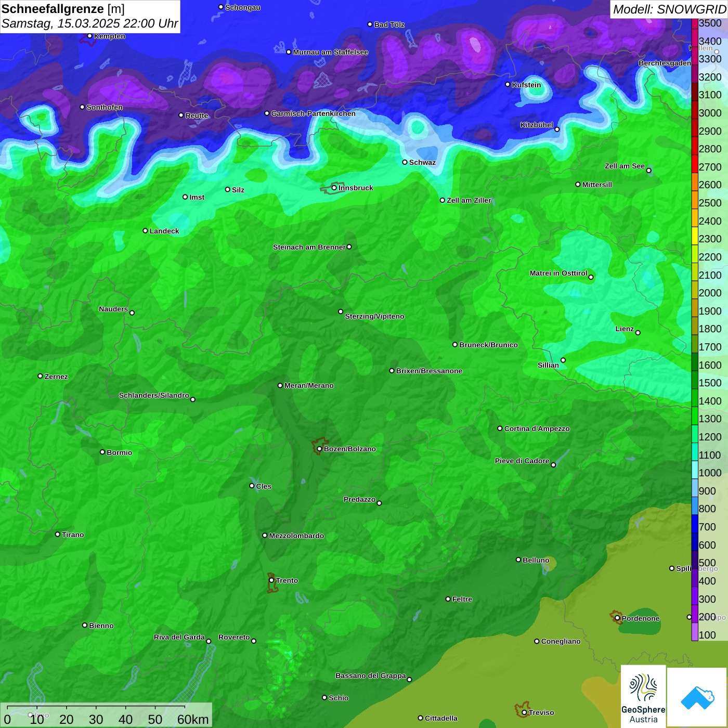Click the date Samstag, 15.03.2025 22:00 Uhr
This screenshot has width=728, height=728.
90,24
